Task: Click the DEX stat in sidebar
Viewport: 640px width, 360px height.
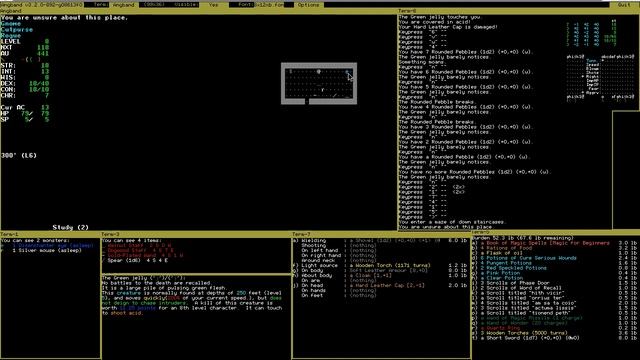Action: point(25,83)
